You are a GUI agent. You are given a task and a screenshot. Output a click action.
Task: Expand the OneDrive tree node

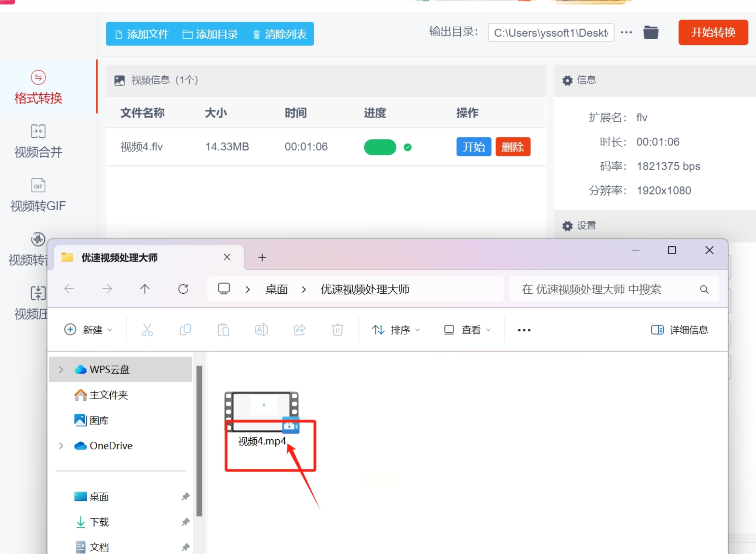(61, 446)
